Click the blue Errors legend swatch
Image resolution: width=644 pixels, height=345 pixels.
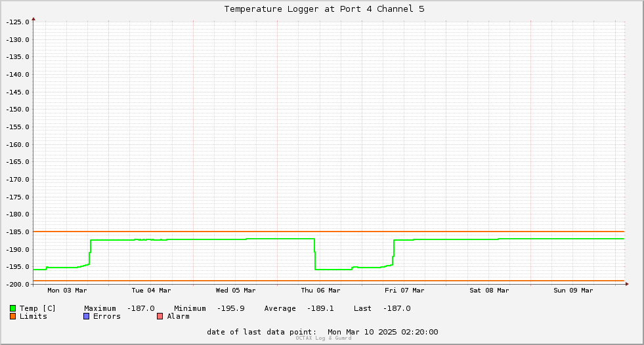(x=86, y=316)
